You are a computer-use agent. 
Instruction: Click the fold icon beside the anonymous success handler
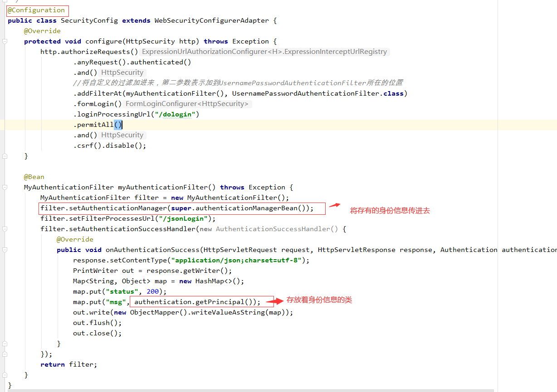5,229
